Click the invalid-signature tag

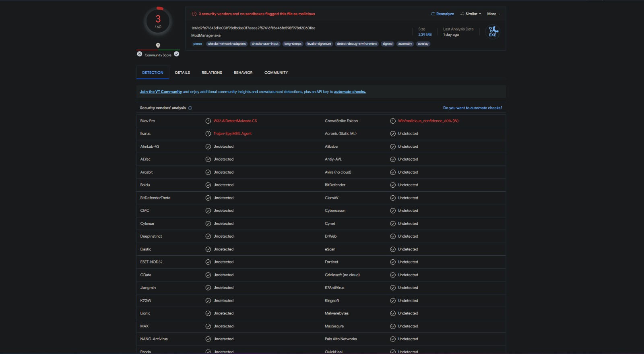click(319, 44)
